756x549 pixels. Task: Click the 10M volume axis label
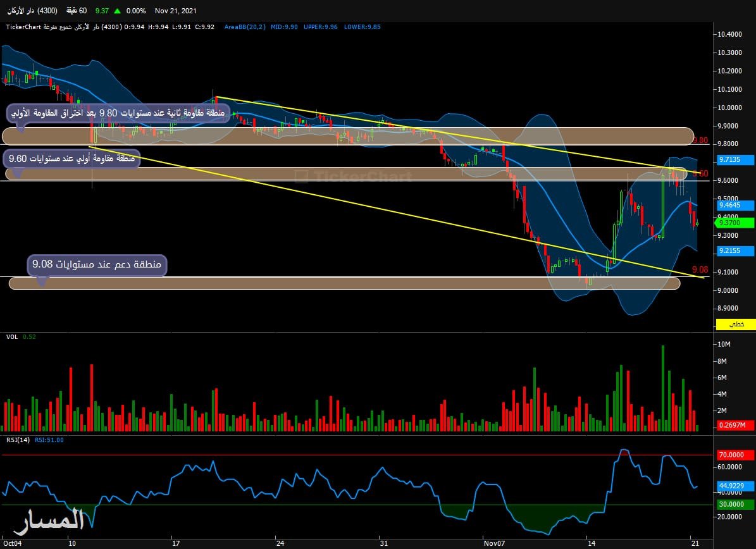tap(724, 344)
